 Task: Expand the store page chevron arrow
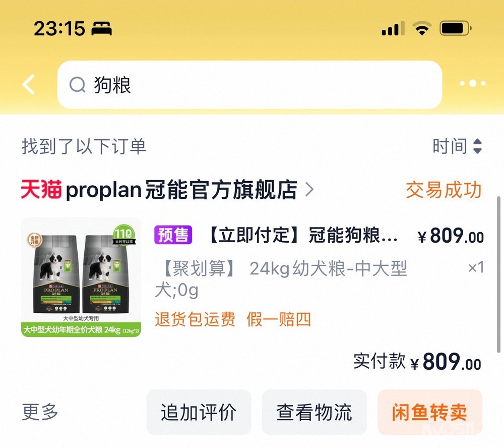(309, 189)
